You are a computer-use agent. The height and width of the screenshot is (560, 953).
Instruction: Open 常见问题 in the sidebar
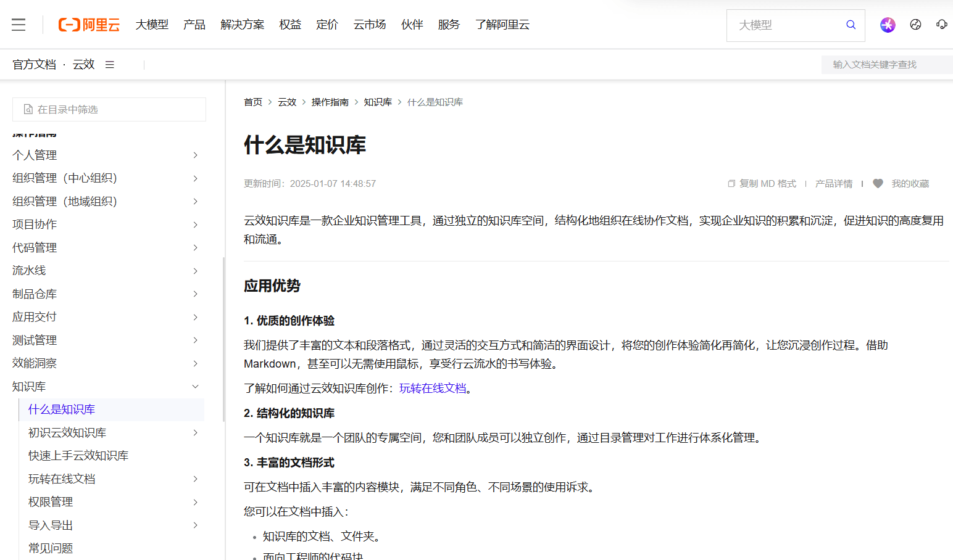pos(51,548)
